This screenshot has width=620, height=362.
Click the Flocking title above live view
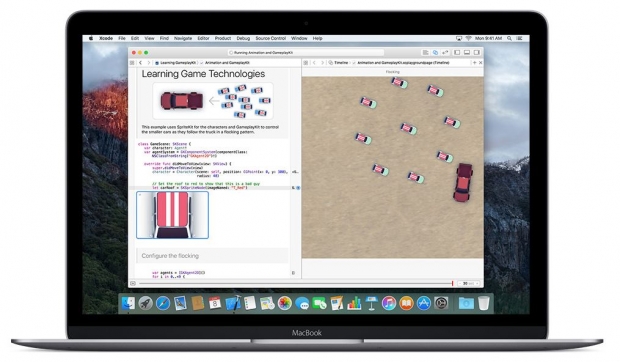[393, 72]
